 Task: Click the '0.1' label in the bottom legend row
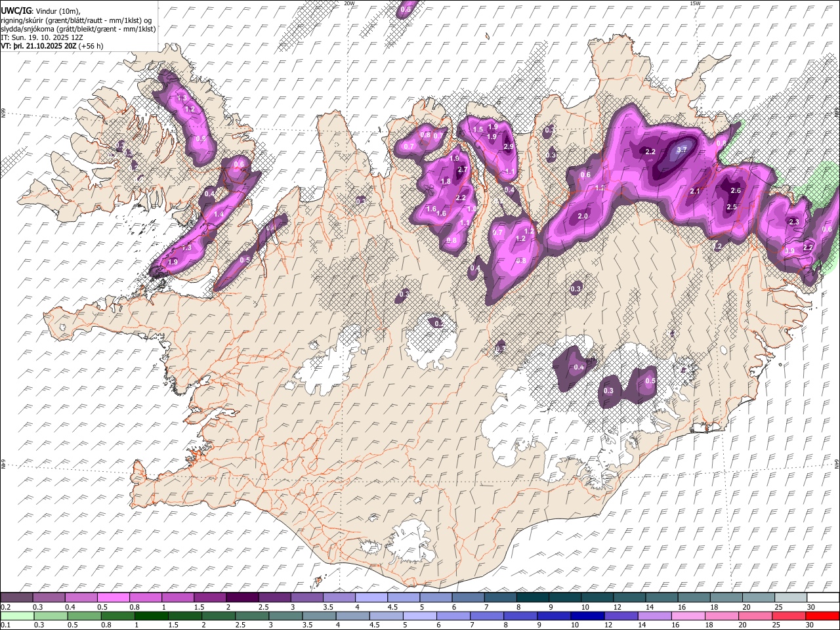[x=6, y=625]
